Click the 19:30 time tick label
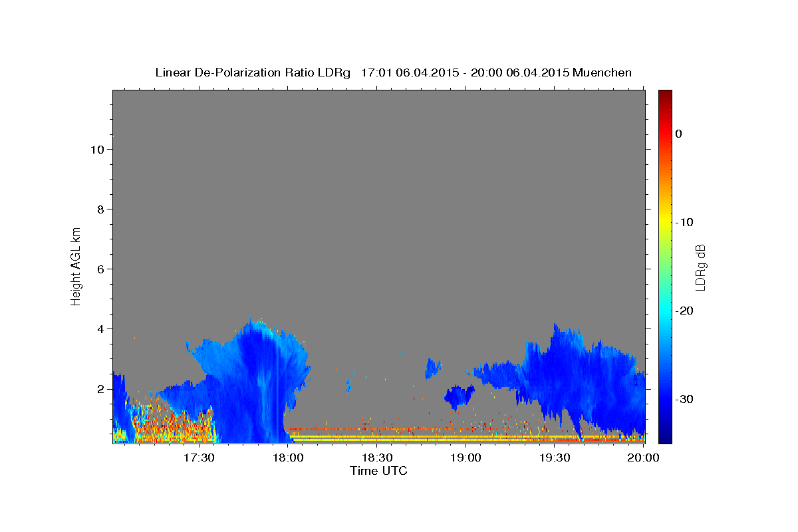This screenshot has height=532, width=798. click(555, 458)
